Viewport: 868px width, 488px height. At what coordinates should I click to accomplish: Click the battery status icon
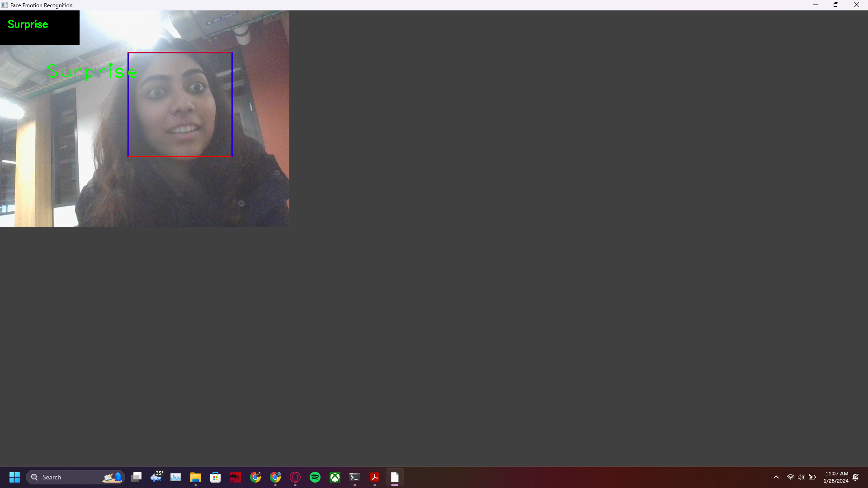(x=812, y=477)
